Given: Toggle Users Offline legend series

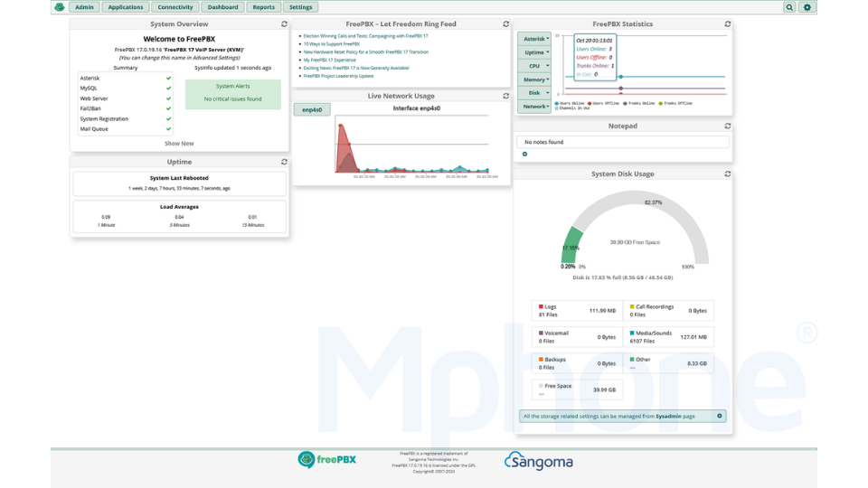Looking at the screenshot, I should point(604,103).
